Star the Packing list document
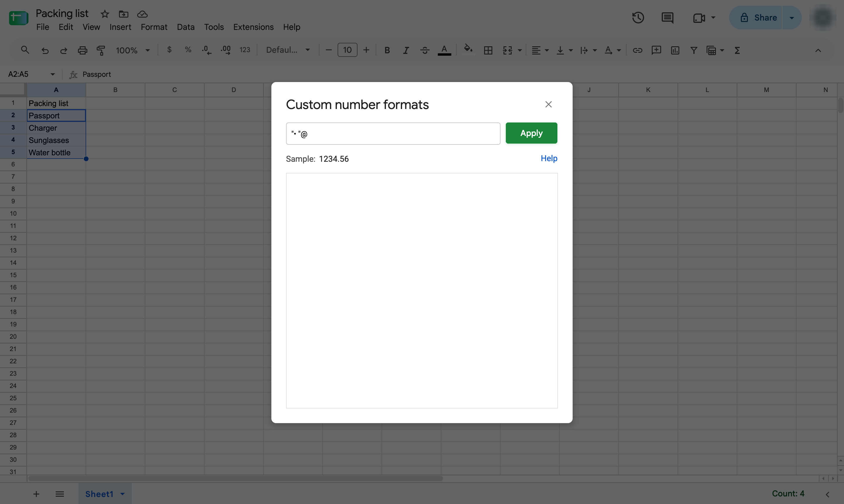Viewport: 844px width, 504px height. pos(105,14)
